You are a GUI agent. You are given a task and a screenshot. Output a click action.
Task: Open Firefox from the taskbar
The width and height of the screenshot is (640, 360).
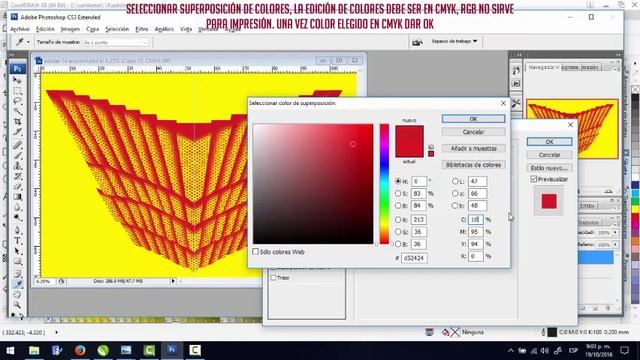(80, 350)
